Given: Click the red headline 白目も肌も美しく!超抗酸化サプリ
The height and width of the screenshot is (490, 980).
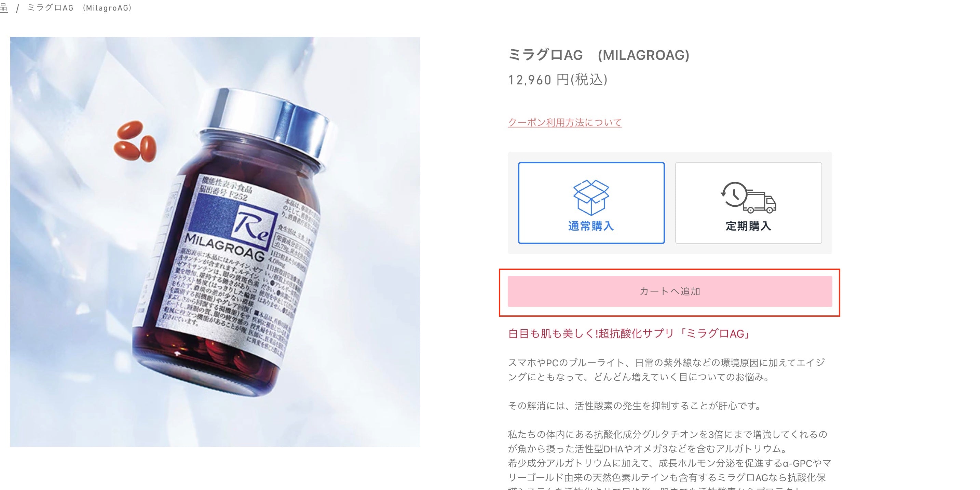Looking at the screenshot, I should 629,334.
